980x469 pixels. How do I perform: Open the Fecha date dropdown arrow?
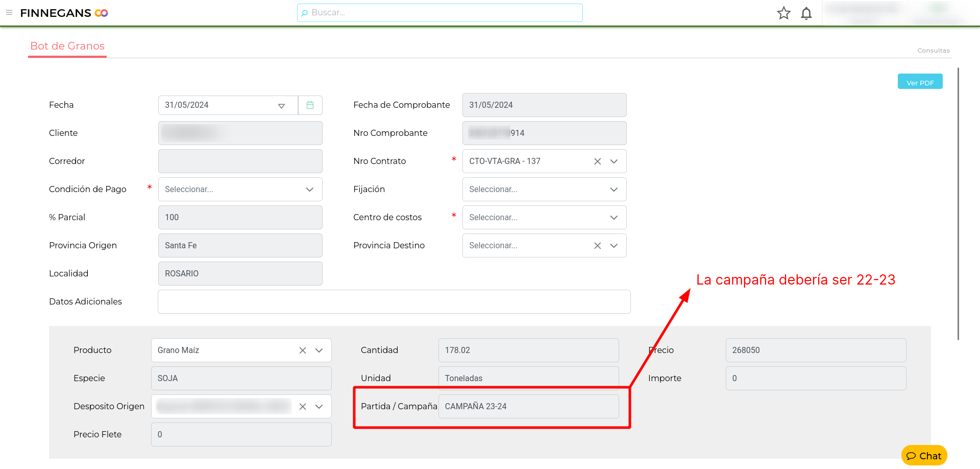[281, 106]
